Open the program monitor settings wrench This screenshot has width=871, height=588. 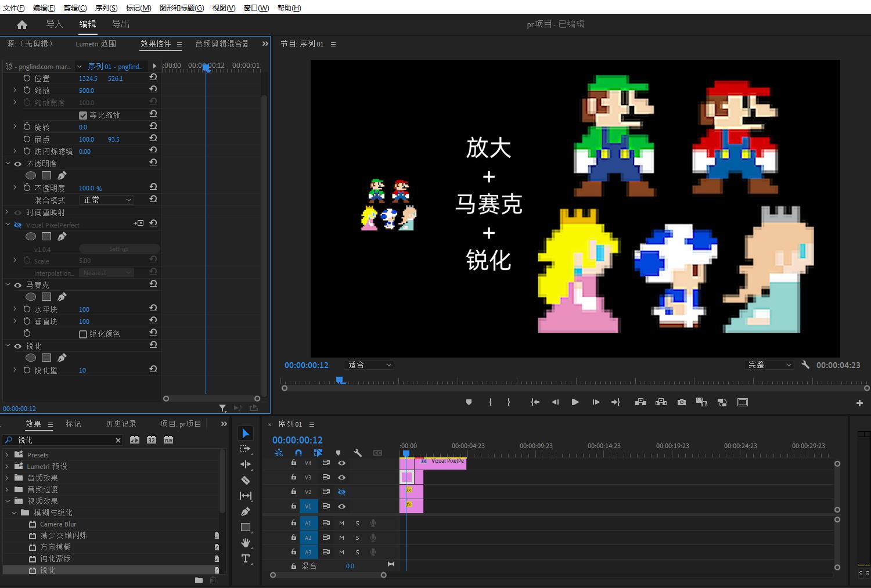pyautogui.click(x=805, y=365)
